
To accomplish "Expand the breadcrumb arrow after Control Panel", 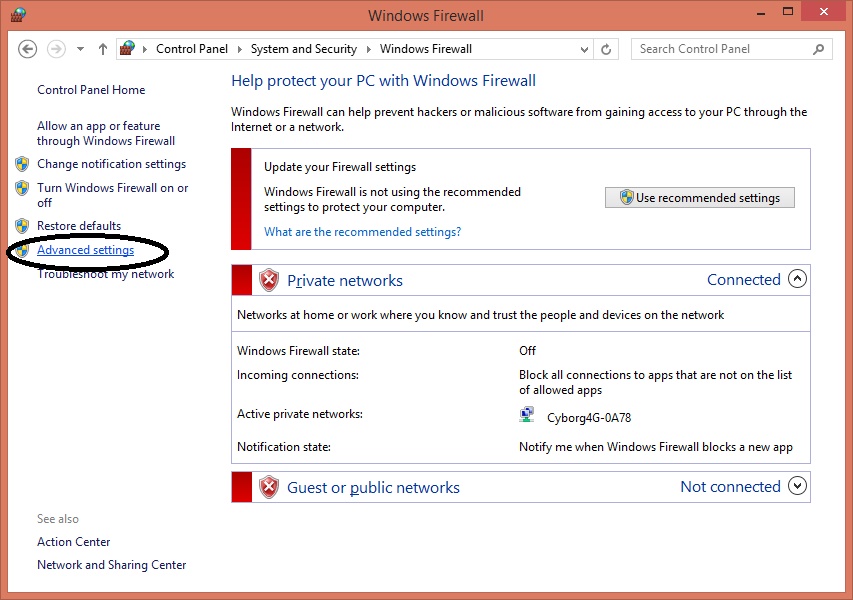I will (x=239, y=50).
